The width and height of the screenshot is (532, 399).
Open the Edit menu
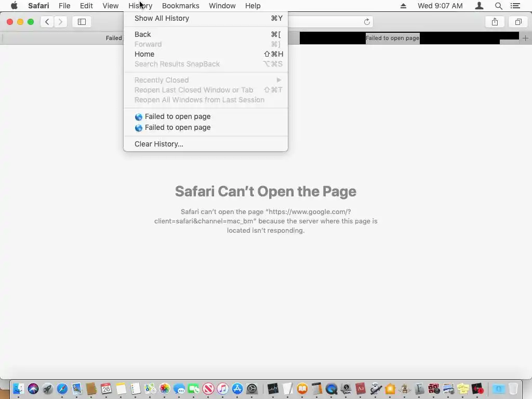(x=86, y=6)
